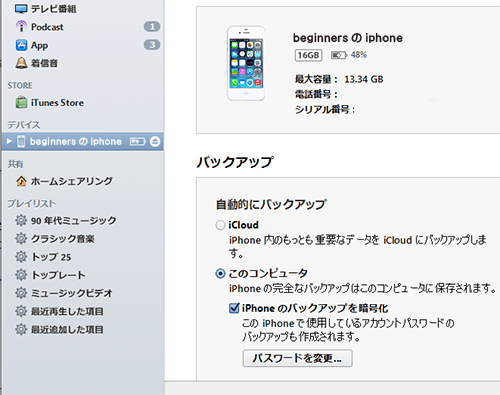500x395 pixels.
Task: Click the iPhone image thumbnail
Action: [x=246, y=63]
